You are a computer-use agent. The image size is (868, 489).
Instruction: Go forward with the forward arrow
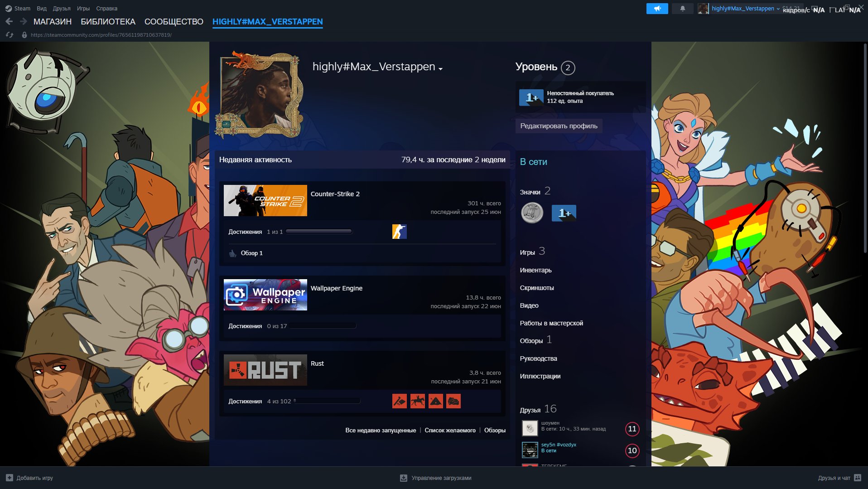pos(24,21)
